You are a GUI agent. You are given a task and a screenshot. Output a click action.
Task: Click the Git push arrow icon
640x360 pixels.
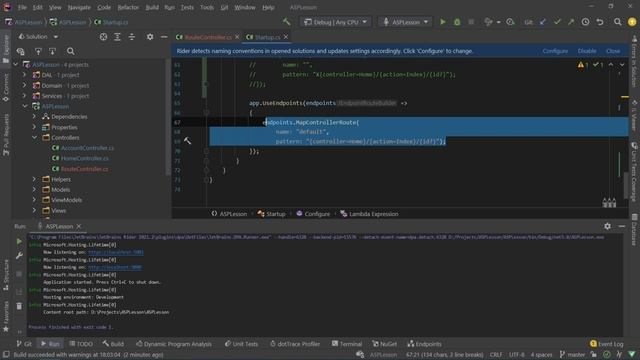571,22
